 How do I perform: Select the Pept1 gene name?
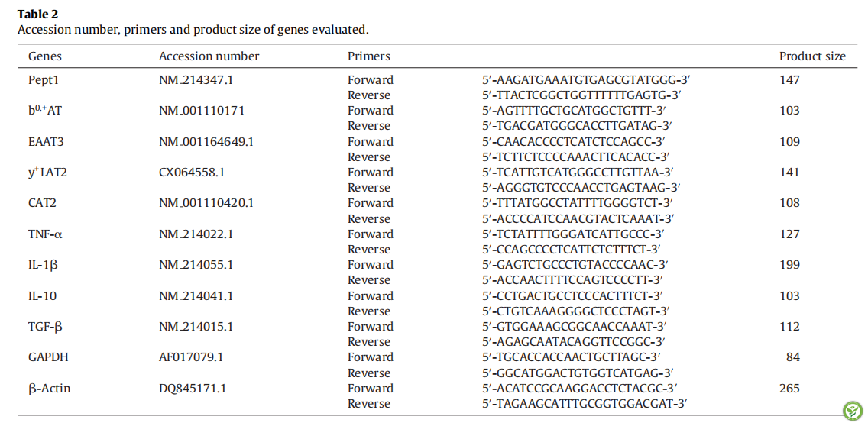point(44,80)
